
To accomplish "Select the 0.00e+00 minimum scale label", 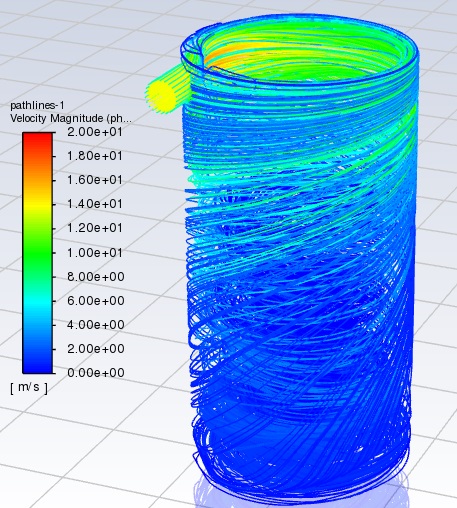I will pos(96,373).
